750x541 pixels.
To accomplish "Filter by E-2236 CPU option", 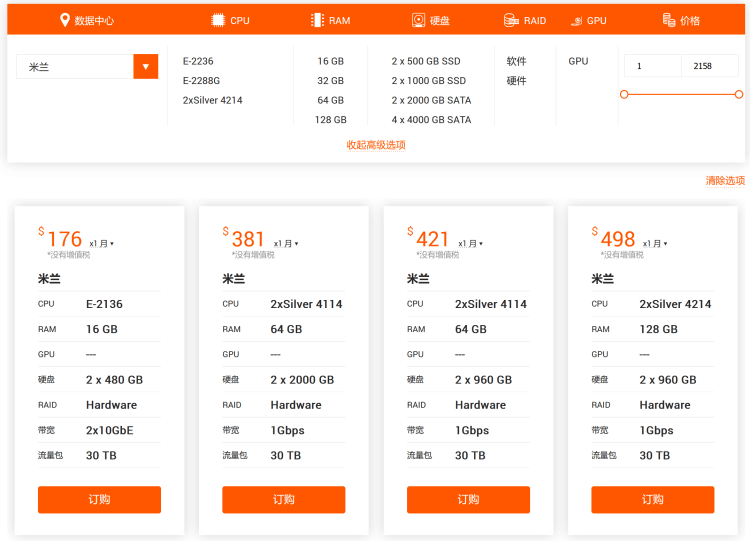I will [198, 61].
